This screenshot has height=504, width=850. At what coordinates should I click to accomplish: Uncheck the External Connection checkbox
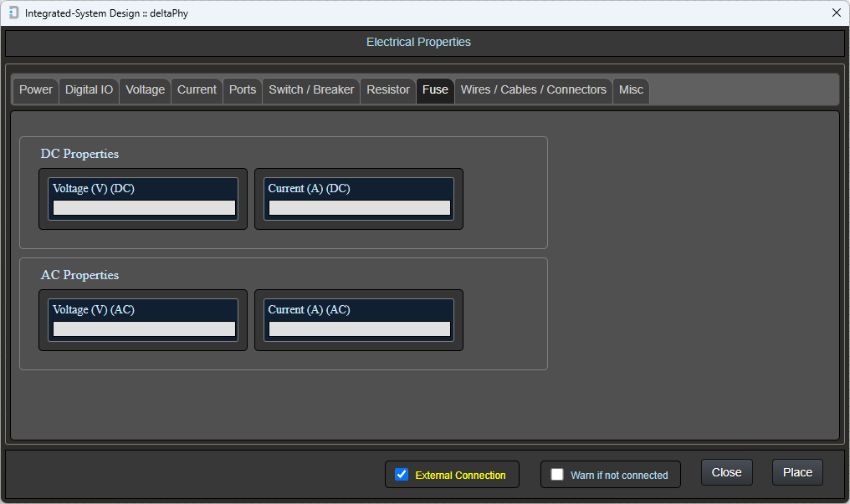[x=402, y=475]
